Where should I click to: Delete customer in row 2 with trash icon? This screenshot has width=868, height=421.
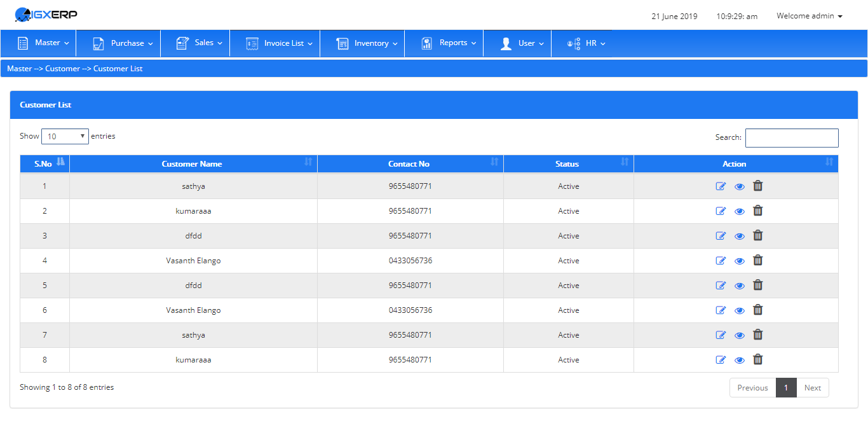(757, 210)
